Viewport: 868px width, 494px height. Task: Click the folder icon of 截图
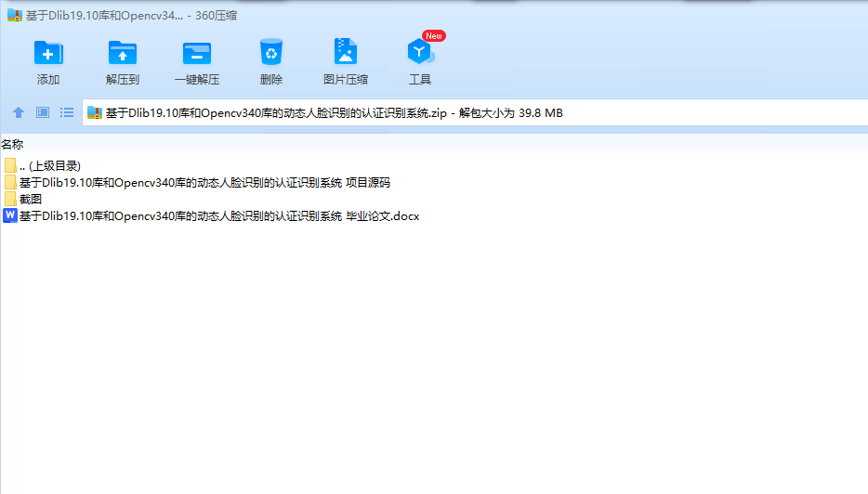pos(10,199)
